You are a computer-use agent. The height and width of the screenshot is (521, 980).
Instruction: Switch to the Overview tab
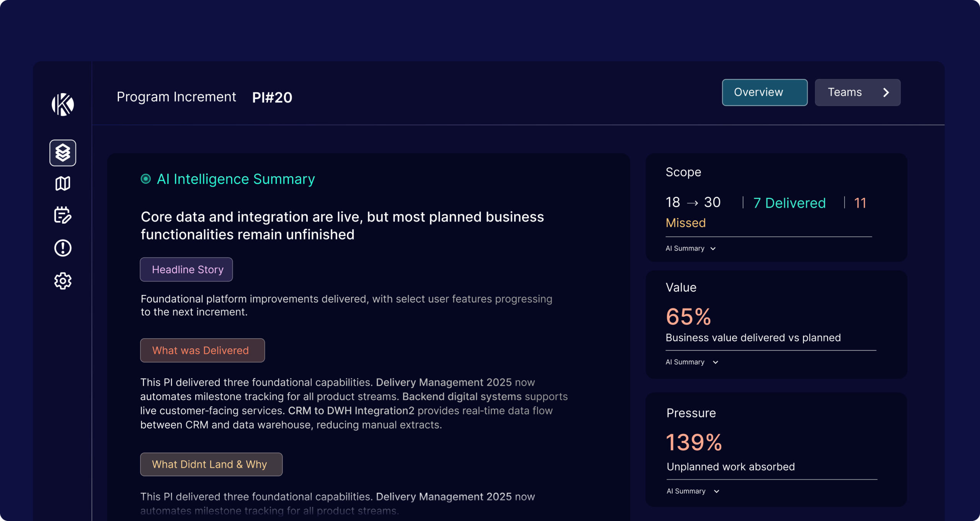coord(764,92)
